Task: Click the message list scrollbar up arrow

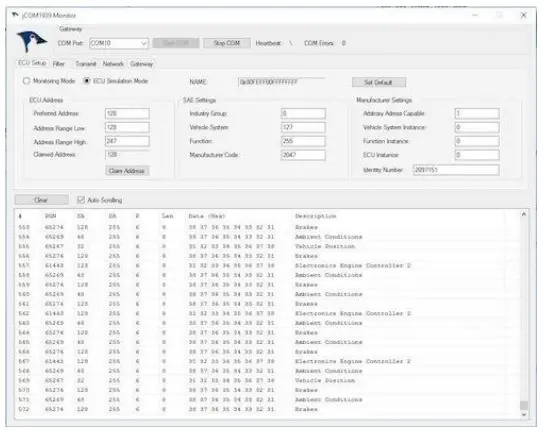Action: (524, 215)
